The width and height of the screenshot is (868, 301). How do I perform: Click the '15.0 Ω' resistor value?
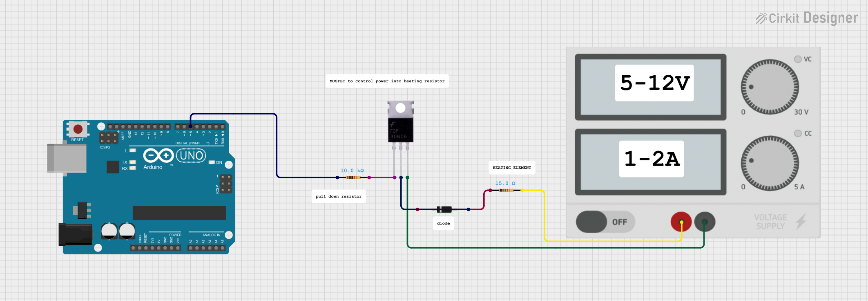[505, 183]
